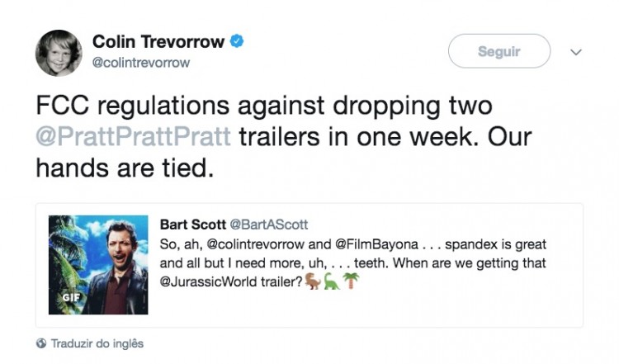The width and height of the screenshot is (619, 364).
Task: Click Colin Trevorrow's profile avatar
Action: click(59, 52)
